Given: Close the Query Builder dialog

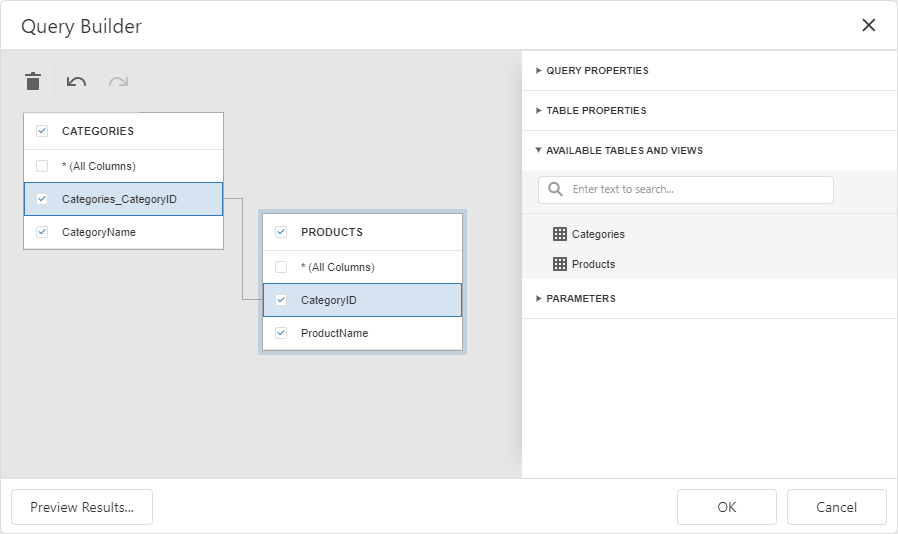Looking at the screenshot, I should [x=868, y=26].
